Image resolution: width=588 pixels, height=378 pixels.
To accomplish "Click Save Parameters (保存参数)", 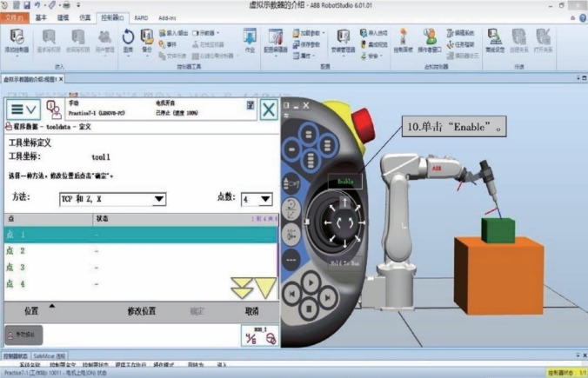I will click(x=307, y=44).
